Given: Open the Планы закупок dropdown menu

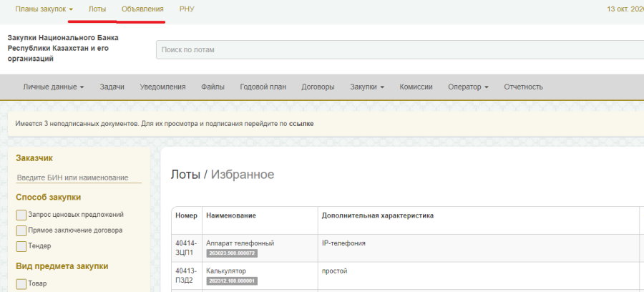Looking at the screenshot, I should tap(44, 9).
